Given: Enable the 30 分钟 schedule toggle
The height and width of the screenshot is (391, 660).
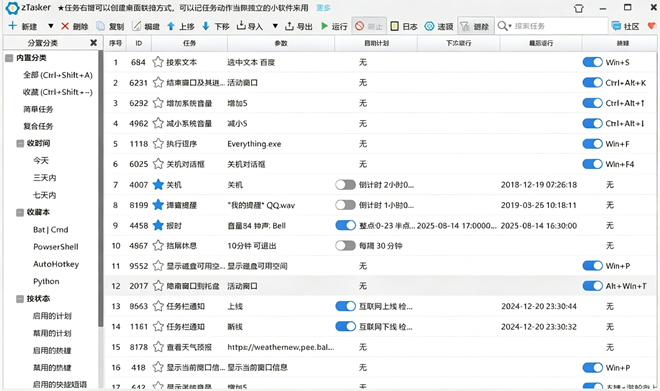Looking at the screenshot, I should pos(346,245).
